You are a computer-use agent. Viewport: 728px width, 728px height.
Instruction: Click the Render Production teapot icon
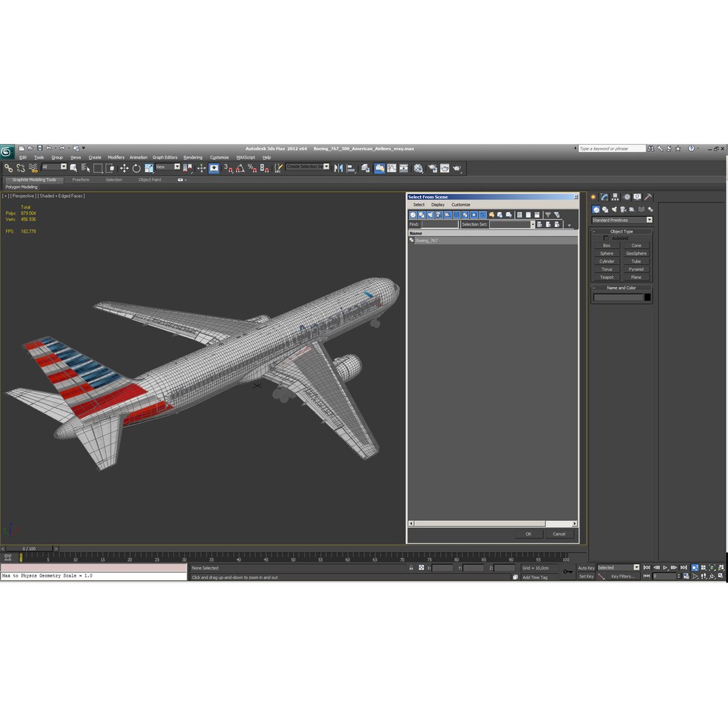click(457, 168)
